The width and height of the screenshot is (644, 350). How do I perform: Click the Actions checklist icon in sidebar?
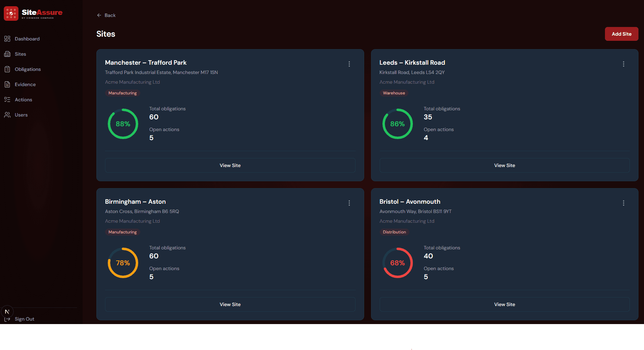point(7,100)
